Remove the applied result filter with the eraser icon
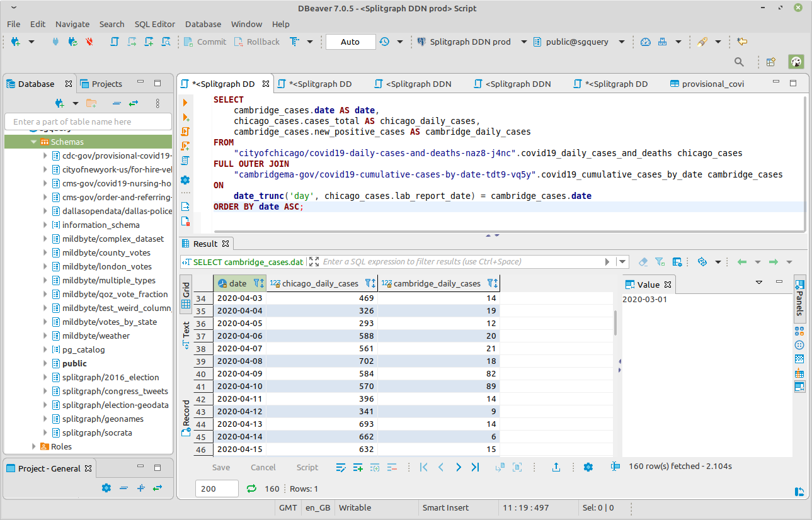 (643, 262)
